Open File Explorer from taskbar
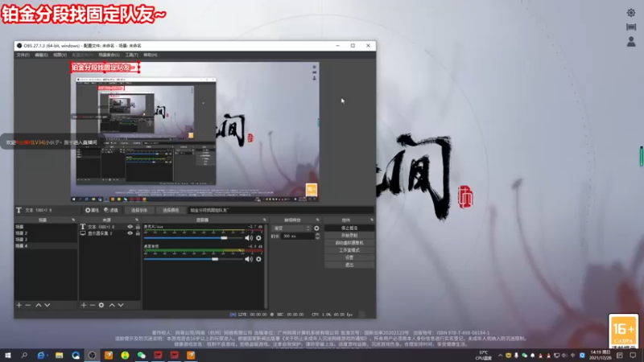This screenshot has width=644, height=362. tap(59, 355)
